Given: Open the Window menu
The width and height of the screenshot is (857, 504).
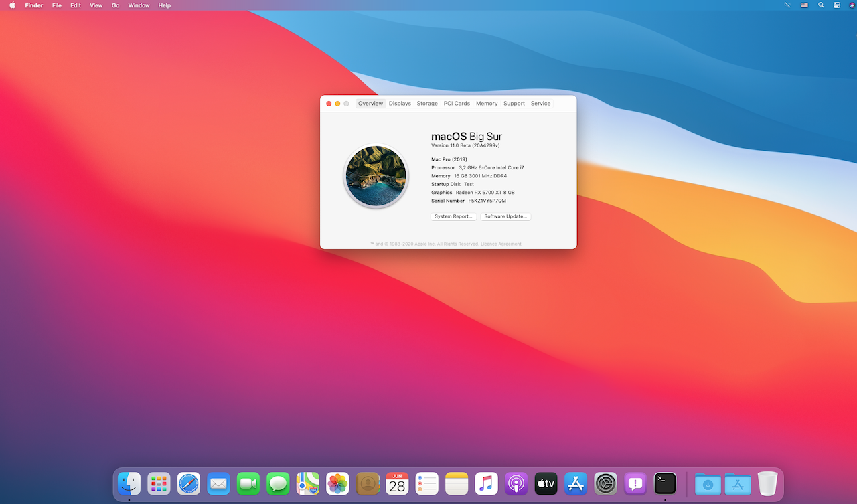Looking at the screenshot, I should coord(139,5).
